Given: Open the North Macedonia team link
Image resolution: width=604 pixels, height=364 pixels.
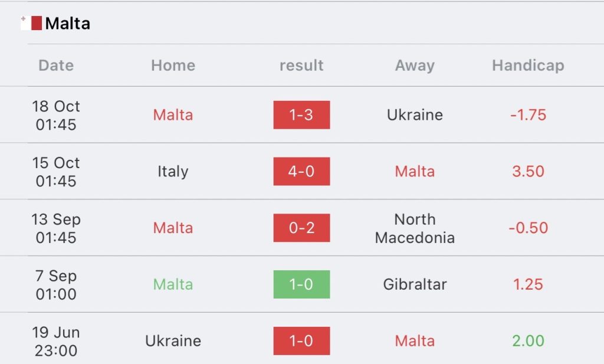Looking at the screenshot, I should [415, 228].
